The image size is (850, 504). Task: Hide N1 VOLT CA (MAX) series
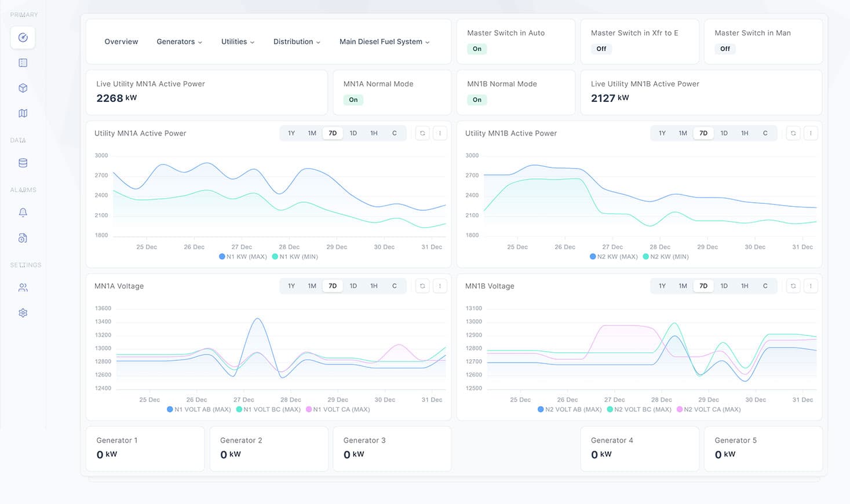pos(338,409)
